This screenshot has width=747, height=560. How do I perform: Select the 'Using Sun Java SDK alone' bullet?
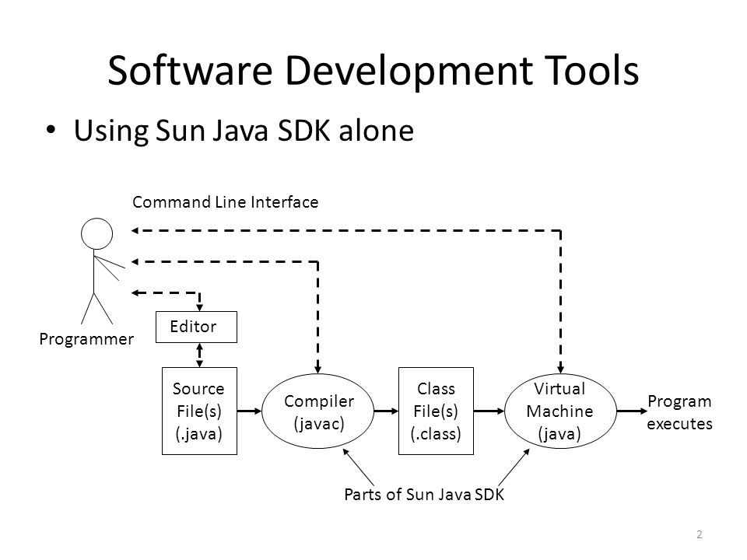(x=244, y=130)
